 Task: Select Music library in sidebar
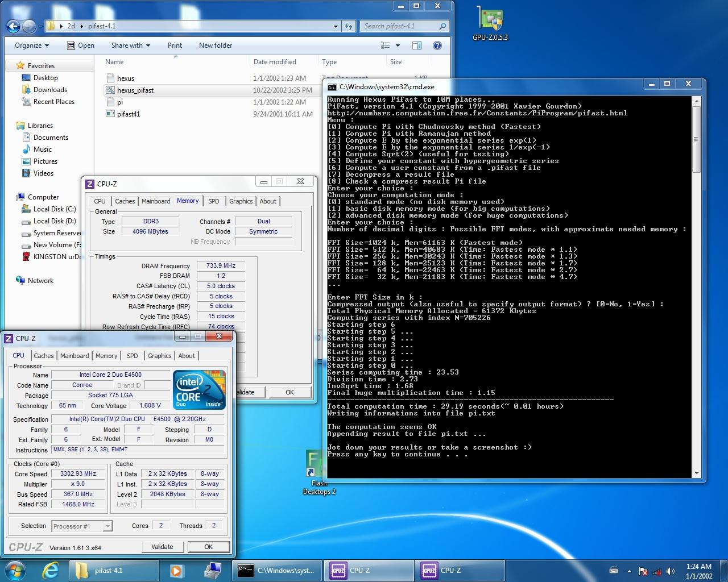[x=43, y=149]
